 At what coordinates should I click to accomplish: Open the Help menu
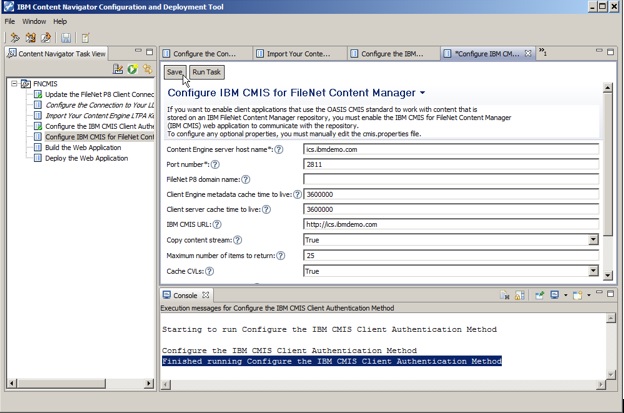click(60, 21)
